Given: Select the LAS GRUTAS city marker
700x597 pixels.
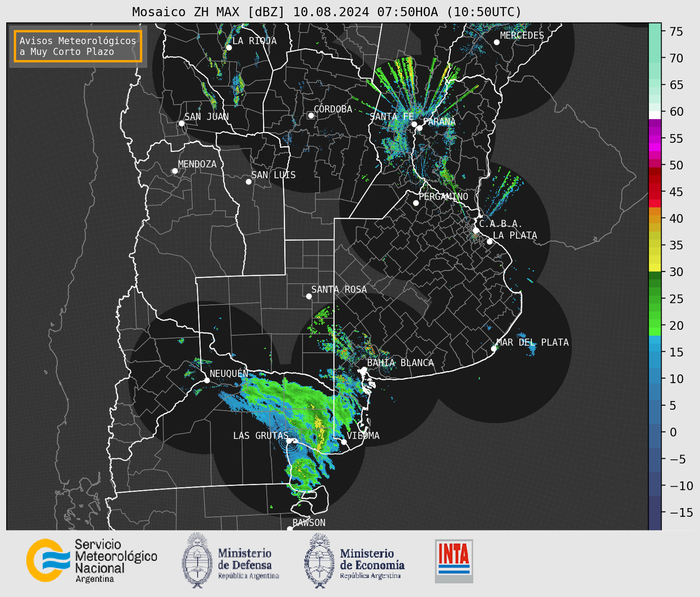Looking at the screenshot, I should pyautogui.click(x=289, y=441).
